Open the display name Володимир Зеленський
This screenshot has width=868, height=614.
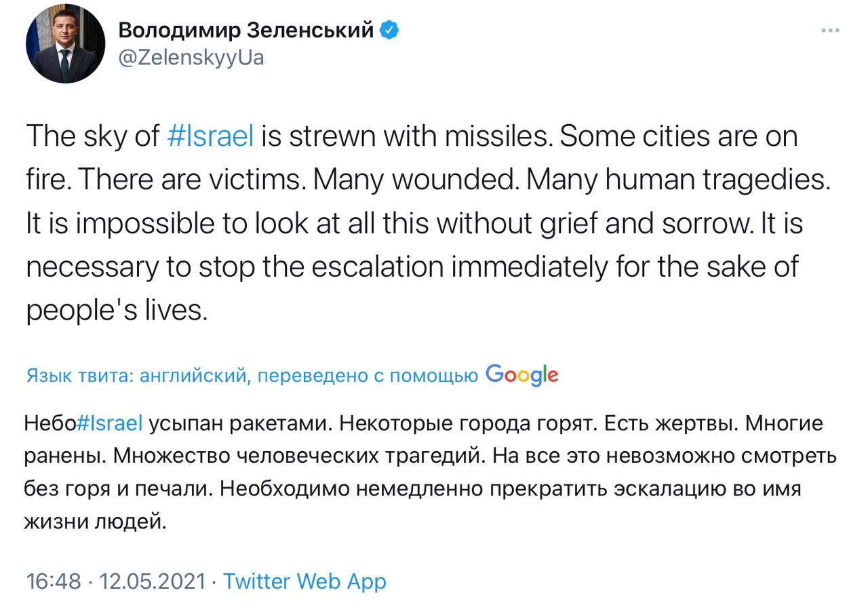point(246,31)
